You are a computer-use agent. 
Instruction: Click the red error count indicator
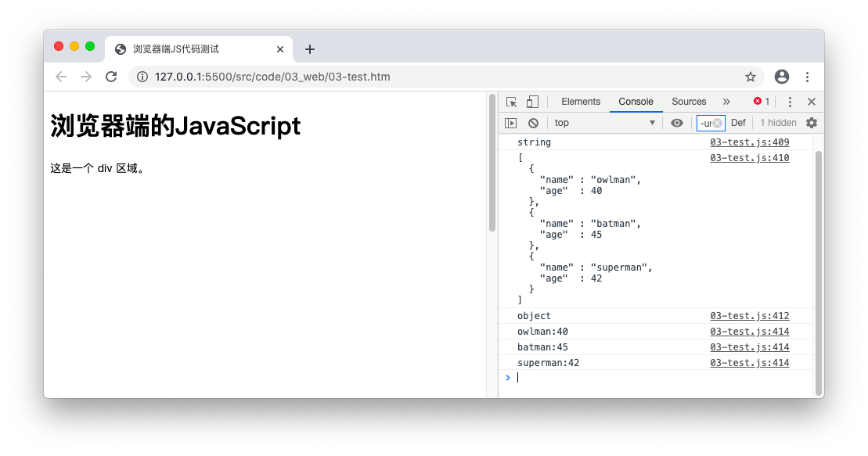coord(761,102)
